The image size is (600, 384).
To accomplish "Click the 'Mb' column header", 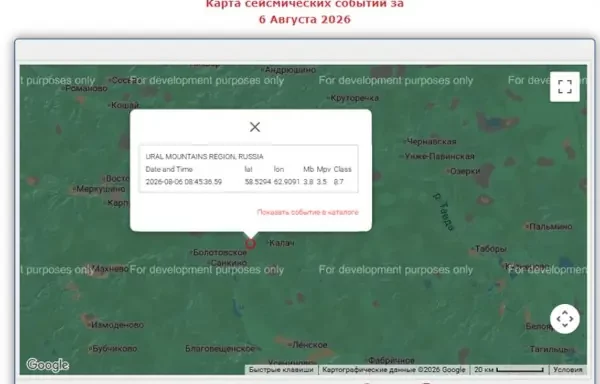I will tap(308, 169).
